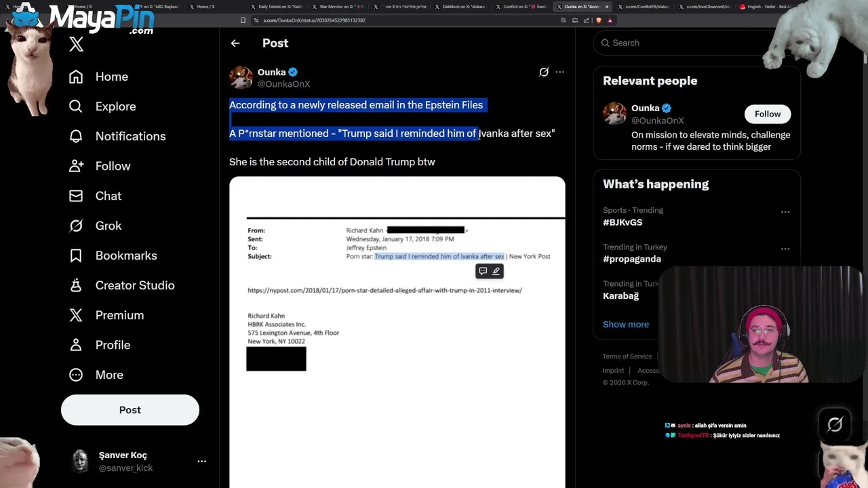
Task: Close the active Ounka on X tab
Action: click(606, 6)
